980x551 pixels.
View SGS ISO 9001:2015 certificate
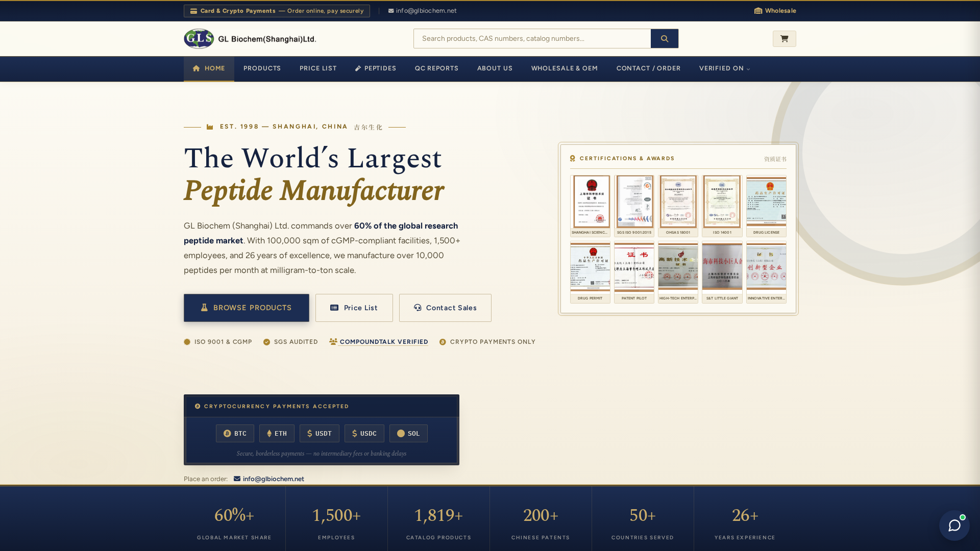pyautogui.click(x=634, y=206)
